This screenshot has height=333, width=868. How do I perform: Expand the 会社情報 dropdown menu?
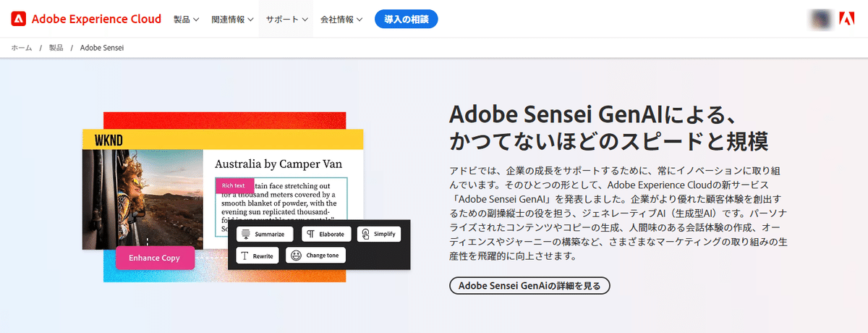(x=341, y=20)
